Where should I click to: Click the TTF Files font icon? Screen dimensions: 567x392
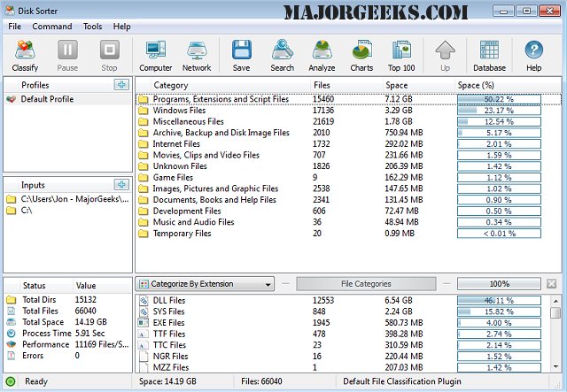[144, 334]
